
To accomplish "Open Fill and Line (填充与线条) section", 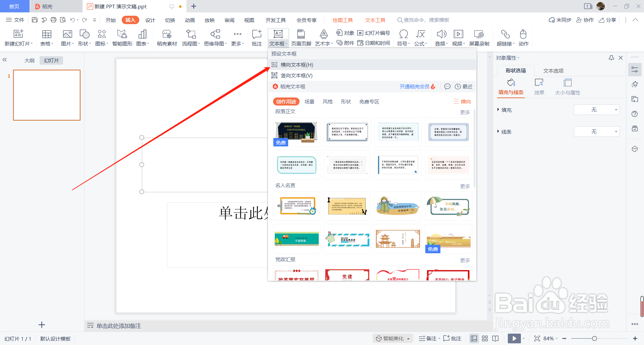I will pyautogui.click(x=511, y=87).
